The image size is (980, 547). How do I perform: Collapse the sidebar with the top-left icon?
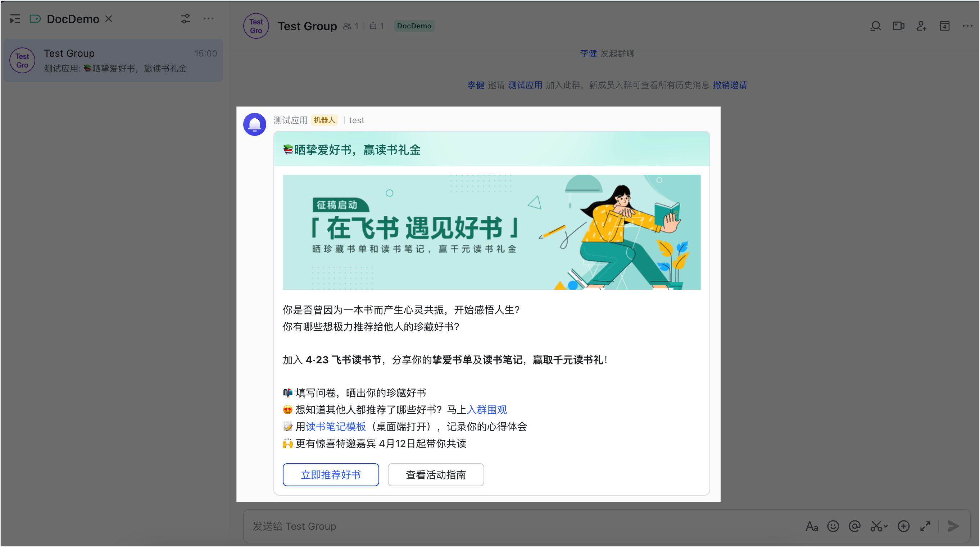[15, 19]
